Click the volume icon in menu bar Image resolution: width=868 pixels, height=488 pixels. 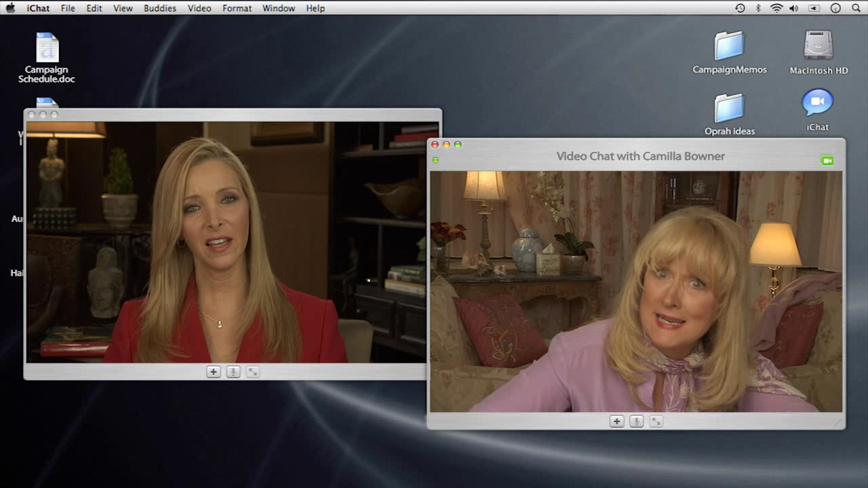794,8
